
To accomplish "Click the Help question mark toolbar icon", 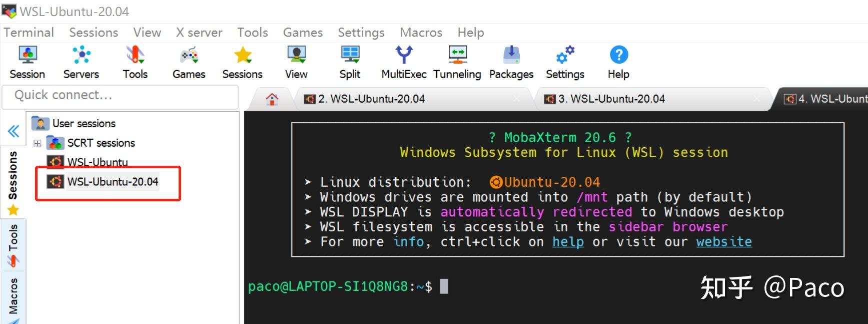I will (x=619, y=54).
